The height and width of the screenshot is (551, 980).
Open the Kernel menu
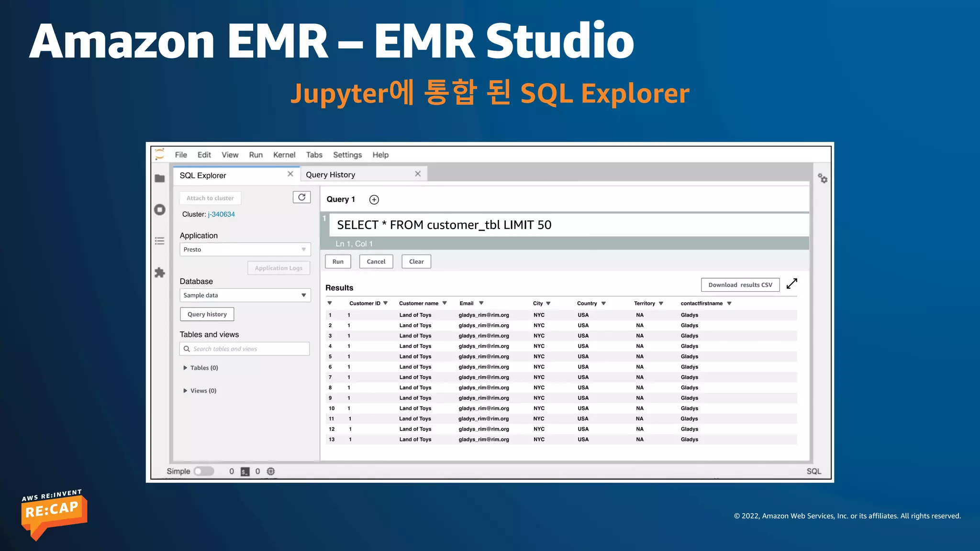284,155
